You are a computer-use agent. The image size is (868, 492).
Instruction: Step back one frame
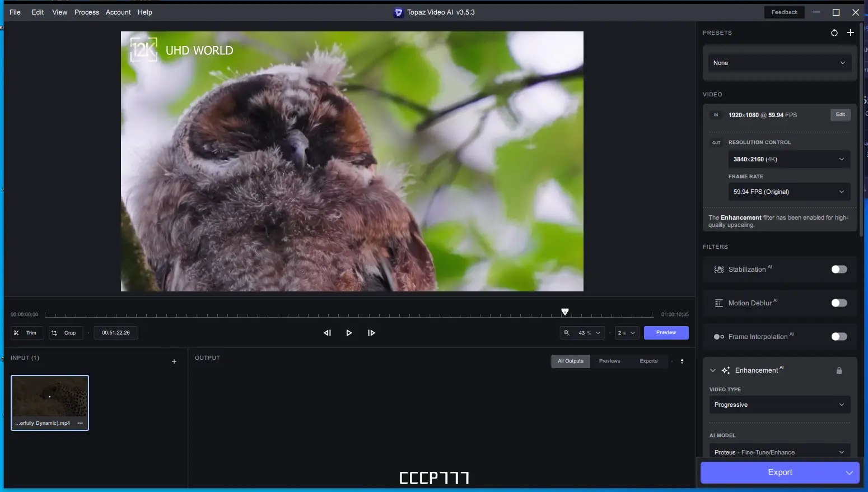(x=328, y=333)
